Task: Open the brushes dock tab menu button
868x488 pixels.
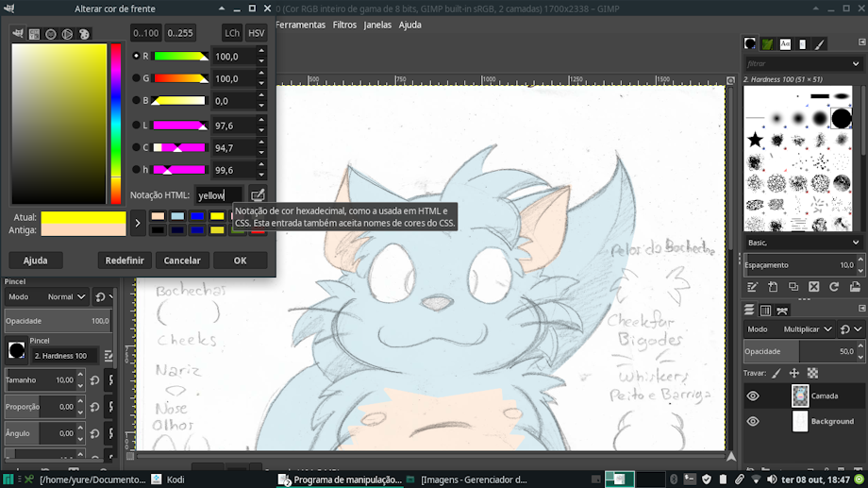Action: pos(862,42)
